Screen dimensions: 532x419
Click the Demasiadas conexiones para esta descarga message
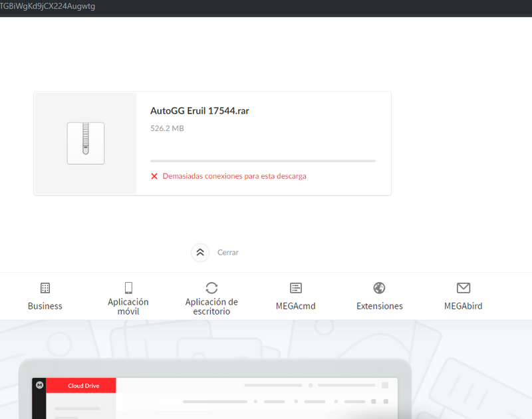pos(235,176)
